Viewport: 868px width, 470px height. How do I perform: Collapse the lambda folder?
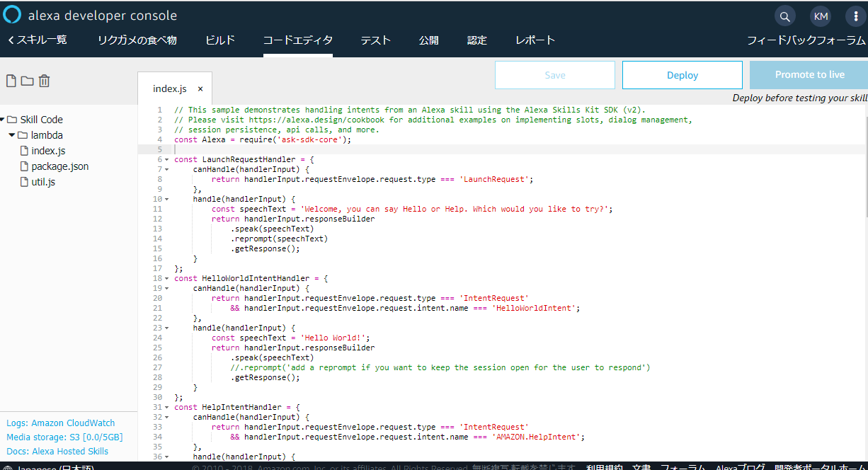click(x=12, y=135)
